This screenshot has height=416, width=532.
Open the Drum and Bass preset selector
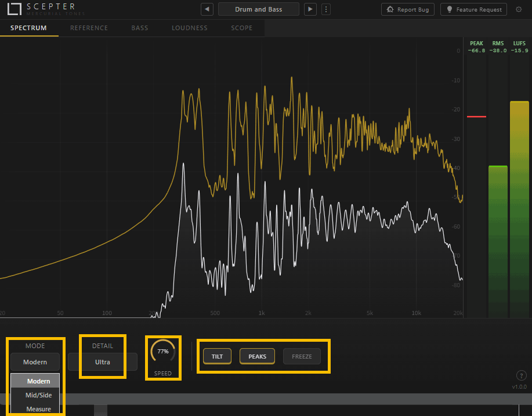[x=259, y=9]
